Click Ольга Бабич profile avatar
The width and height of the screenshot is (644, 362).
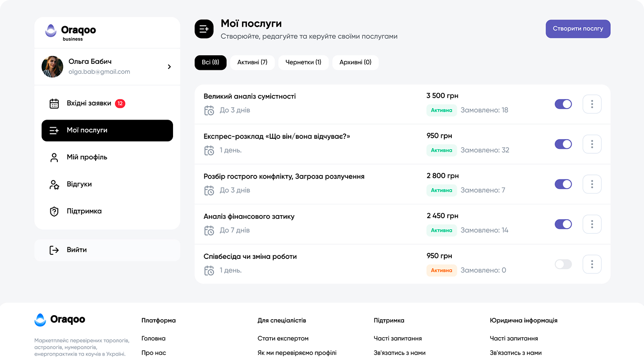[52, 66]
